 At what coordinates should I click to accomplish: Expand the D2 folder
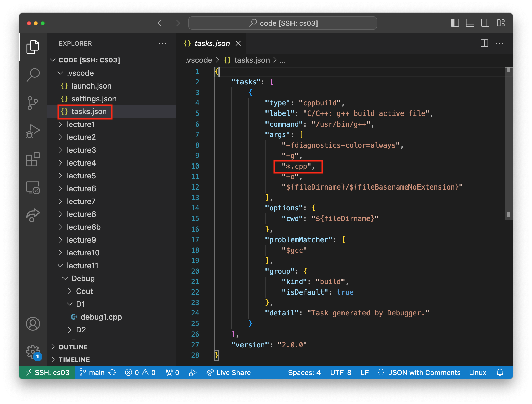pyautogui.click(x=111, y=330)
